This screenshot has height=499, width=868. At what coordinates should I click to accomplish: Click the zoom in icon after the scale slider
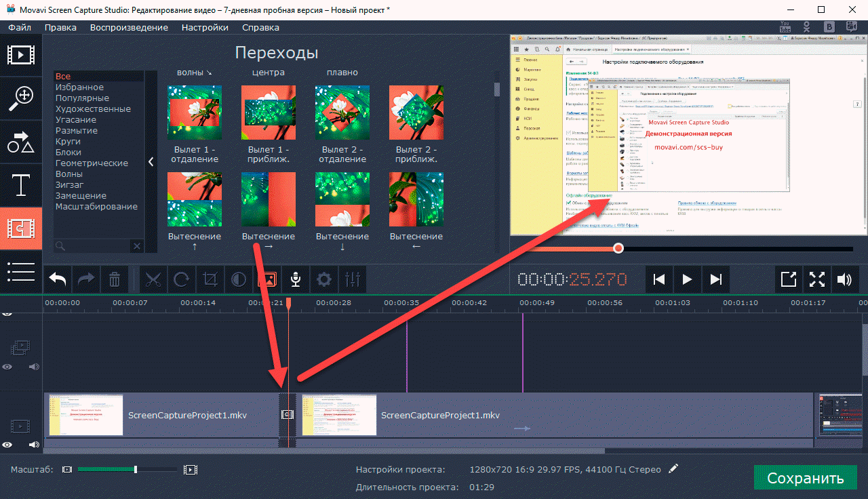[x=191, y=469]
